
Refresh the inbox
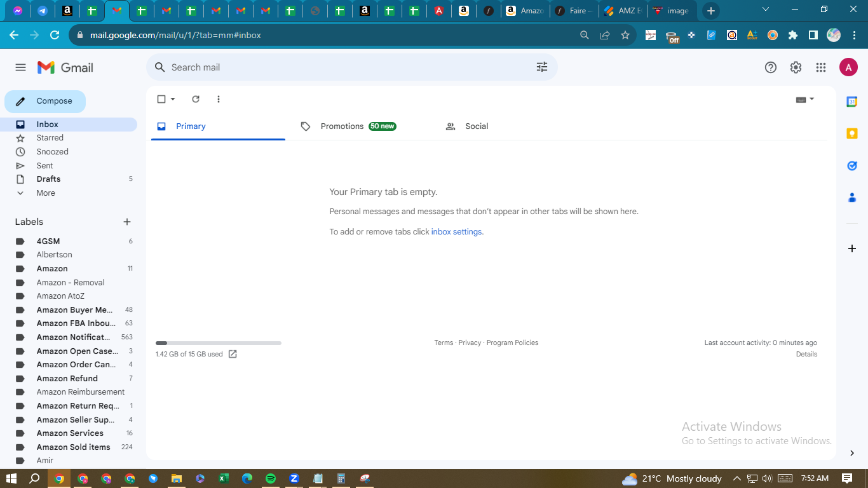[196, 99]
